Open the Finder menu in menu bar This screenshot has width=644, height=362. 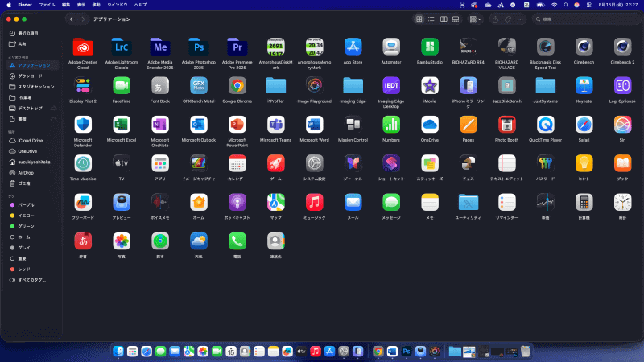tap(25, 5)
